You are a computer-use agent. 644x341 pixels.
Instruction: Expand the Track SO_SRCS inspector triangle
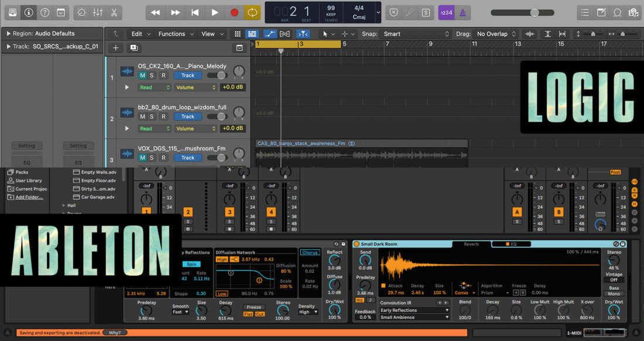click(8, 47)
